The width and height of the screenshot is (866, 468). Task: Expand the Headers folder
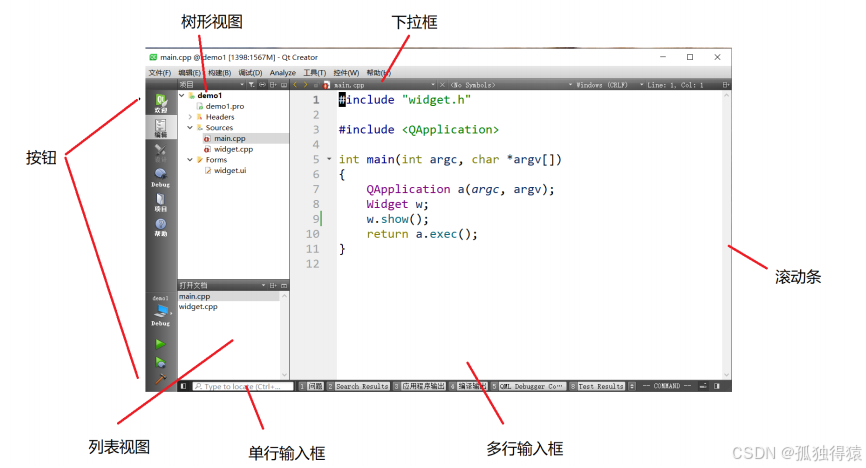pos(190,117)
